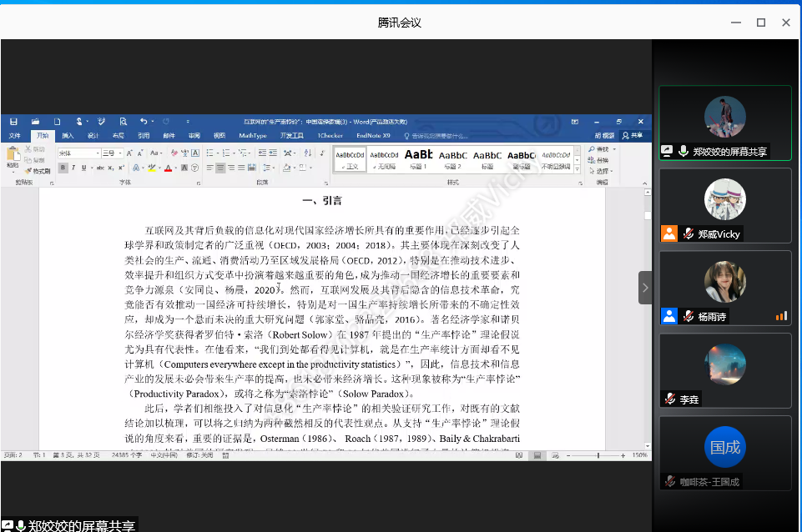Apply the 标题 1 heading style
Screen dimensions: 802x532
point(418,158)
